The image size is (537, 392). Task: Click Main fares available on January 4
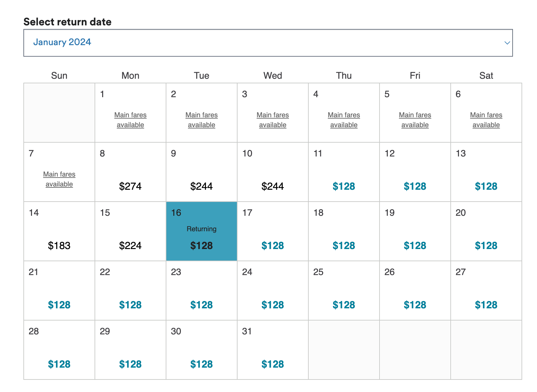coord(344,120)
